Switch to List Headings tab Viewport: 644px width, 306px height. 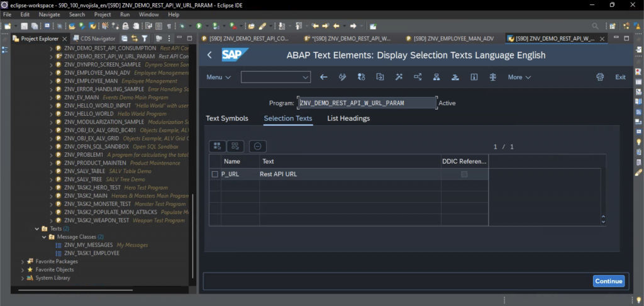click(x=348, y=118)
